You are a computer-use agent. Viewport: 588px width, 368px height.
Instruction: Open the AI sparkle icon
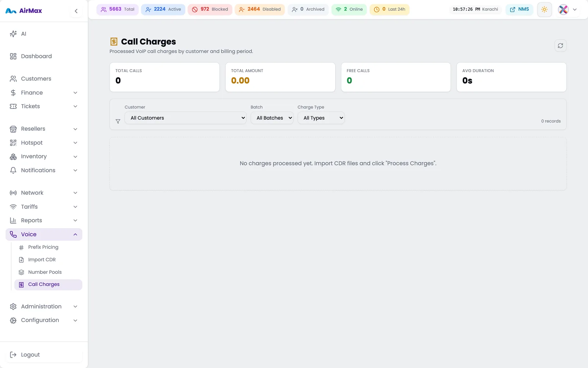point(13,34)
